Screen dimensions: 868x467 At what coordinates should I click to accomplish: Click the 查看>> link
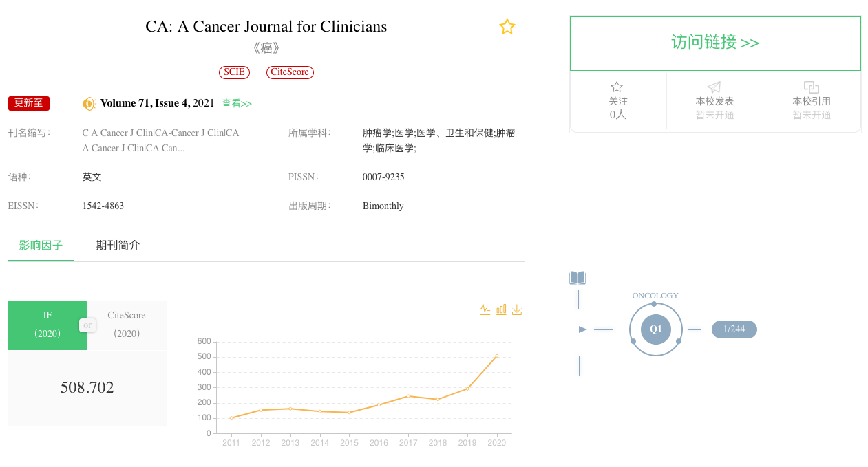[237, 104]
